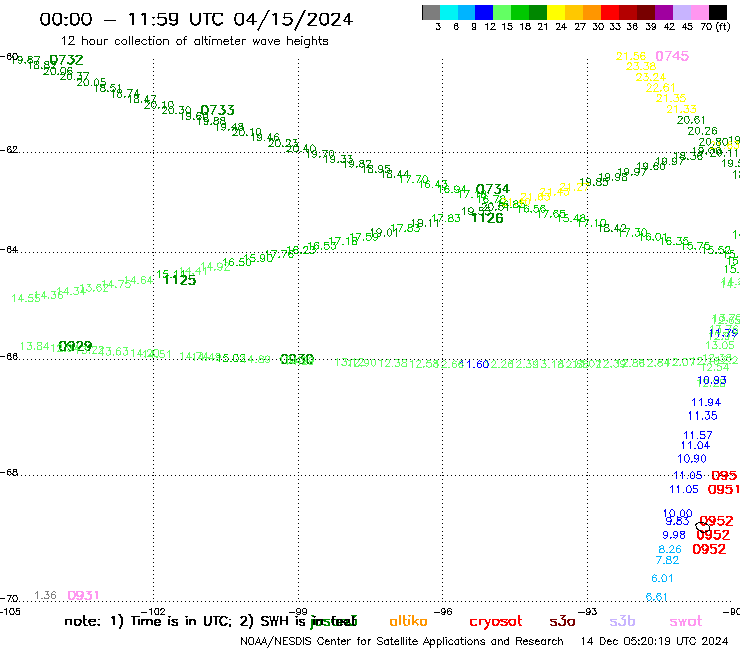
Task: Click the light blue 8.26 value
Action: [x=670, y=549]
